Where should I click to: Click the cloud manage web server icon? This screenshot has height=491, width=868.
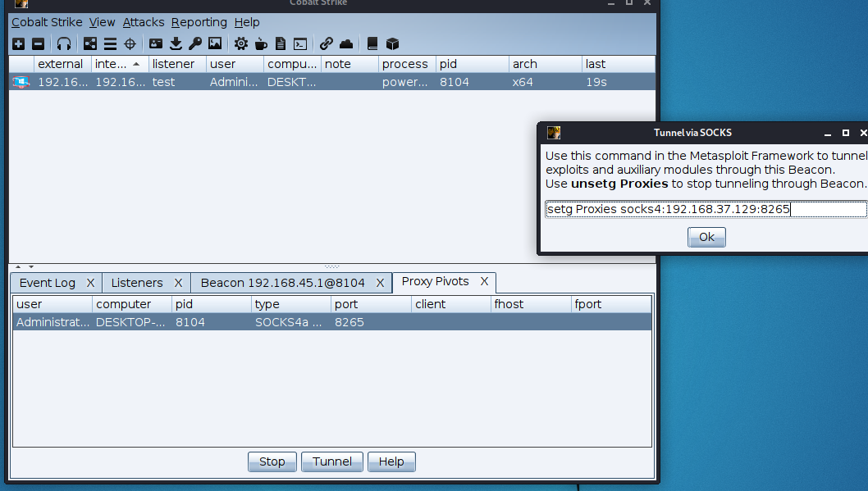click(346, 43)
